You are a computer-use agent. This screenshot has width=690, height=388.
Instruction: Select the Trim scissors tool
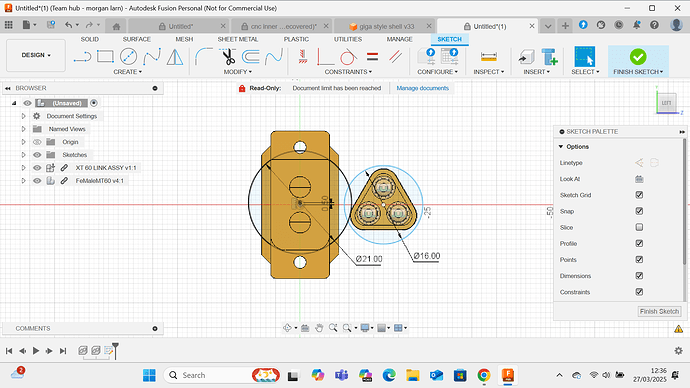(x=228, y=57)
